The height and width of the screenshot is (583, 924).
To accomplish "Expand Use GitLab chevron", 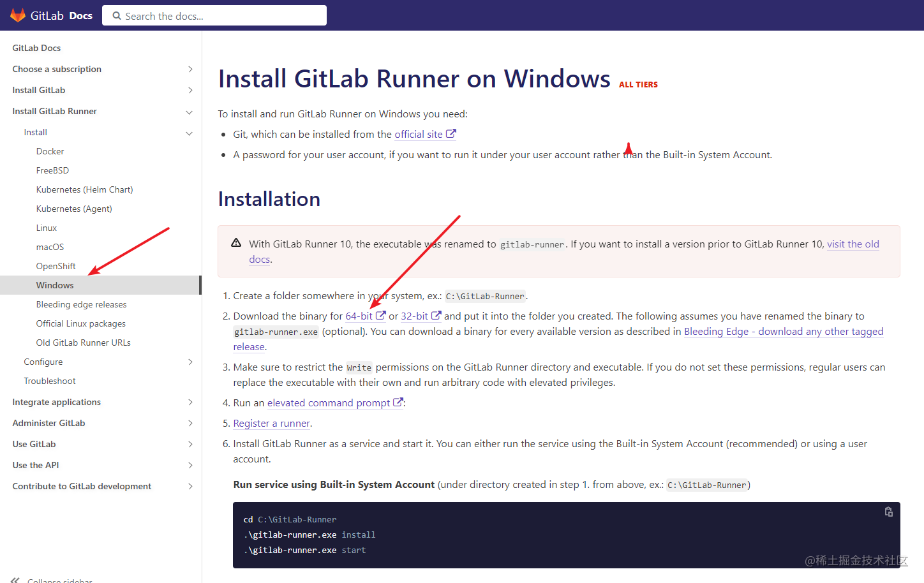I will tap(190, 444).
